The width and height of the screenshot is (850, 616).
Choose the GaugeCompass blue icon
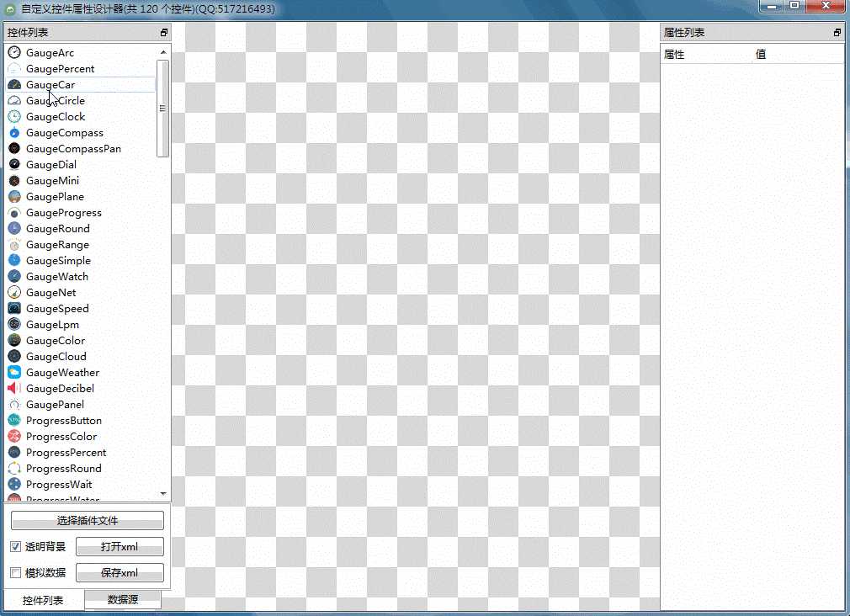pyautogui.click(x=14, y=133)
